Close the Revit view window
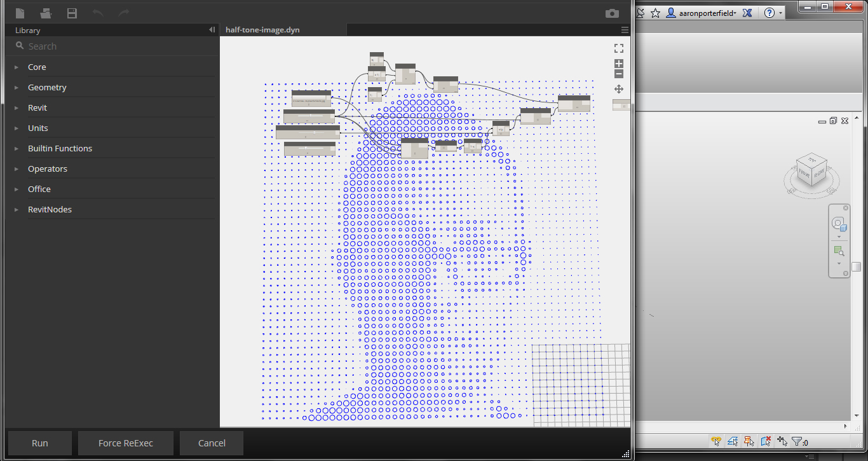 coord(844,120)
